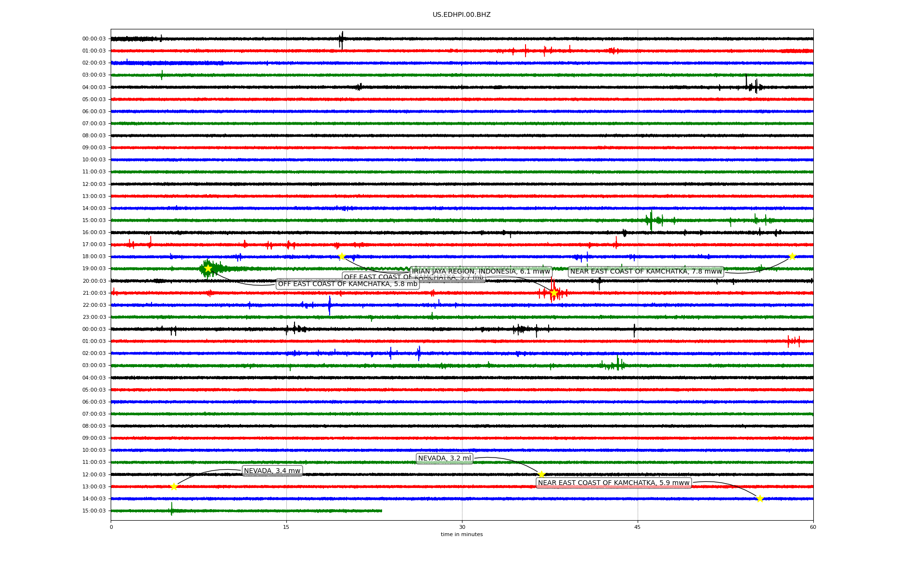Click the 'IRIAN JAYA REGION, INDONESIA, 6.1 mww' label
This screenshot has width=924, height=578.
point(481,271)
